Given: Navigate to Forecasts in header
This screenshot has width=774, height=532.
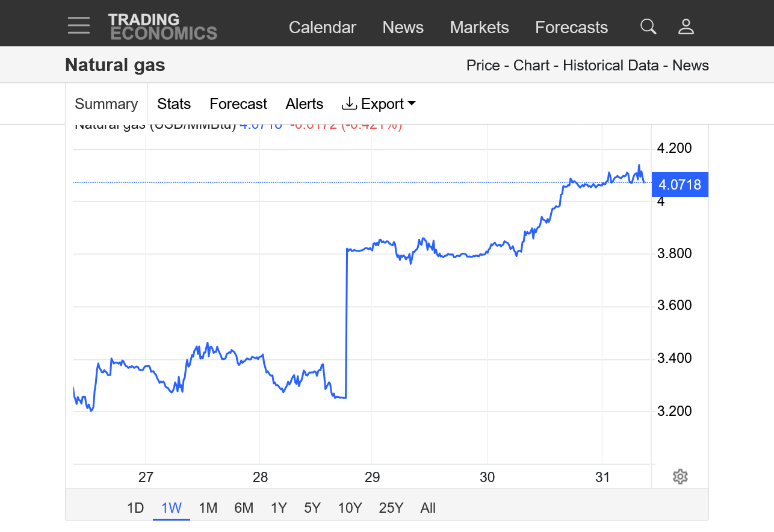Looking at the screenshot, I should [571, 28].
